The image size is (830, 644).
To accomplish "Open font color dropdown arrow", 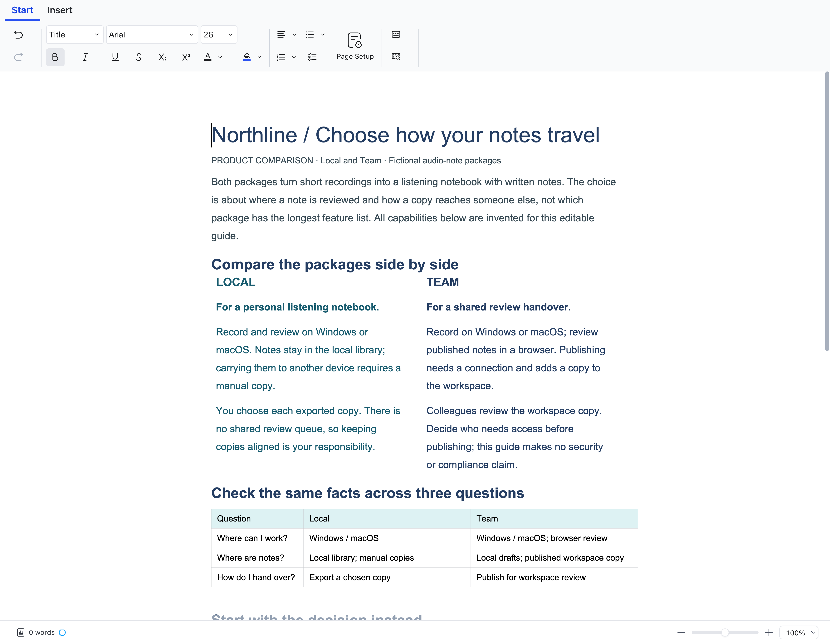I will (220, 57).
